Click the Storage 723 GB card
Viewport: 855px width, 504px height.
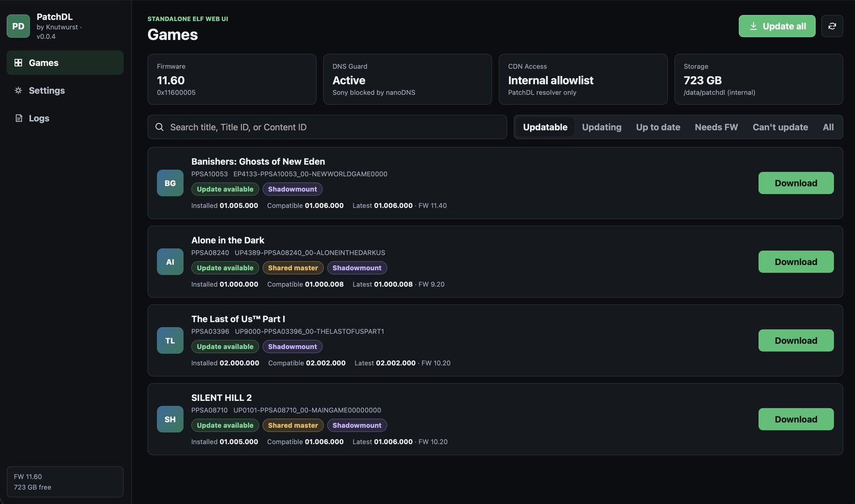point(759,79)
